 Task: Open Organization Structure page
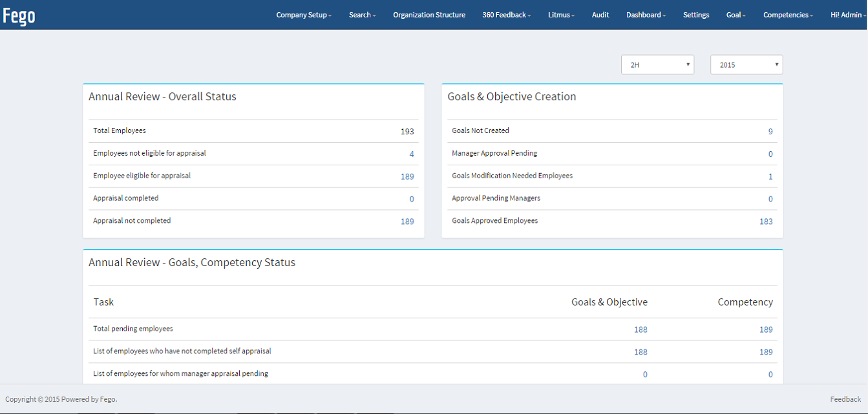coord(429,15)
